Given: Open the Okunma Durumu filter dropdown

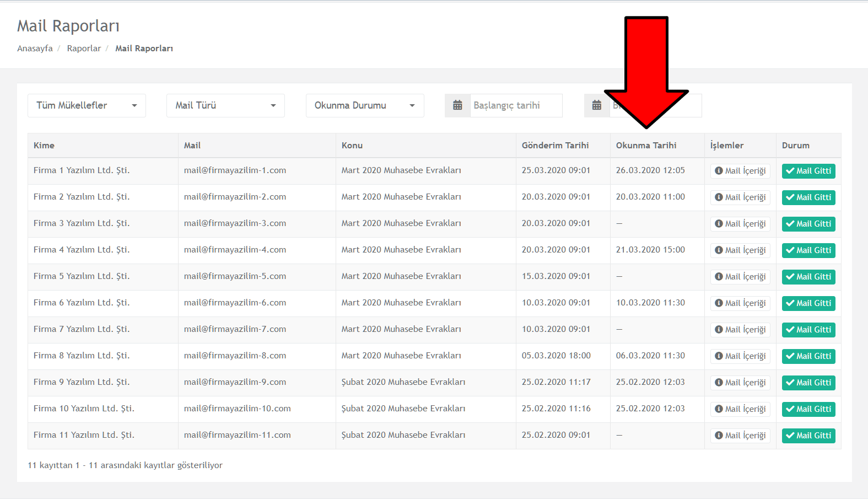Looking at the screenshot, I should [365, 105].
